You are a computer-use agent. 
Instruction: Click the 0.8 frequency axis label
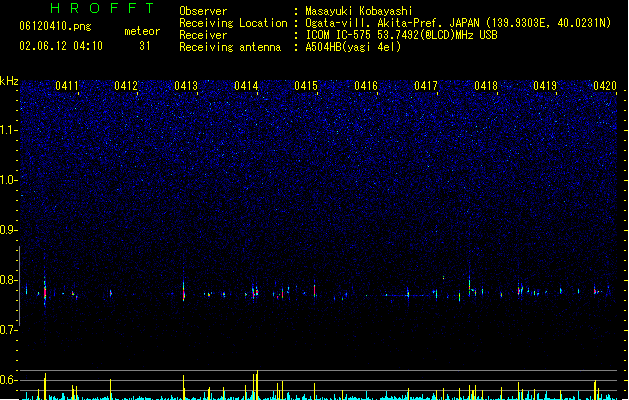point(8,280)
